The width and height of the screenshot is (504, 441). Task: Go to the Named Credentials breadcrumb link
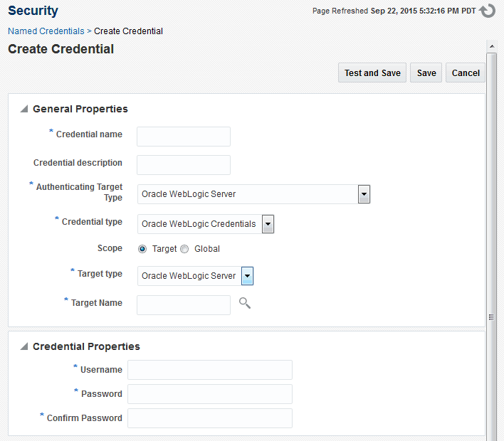pos(46,31)
